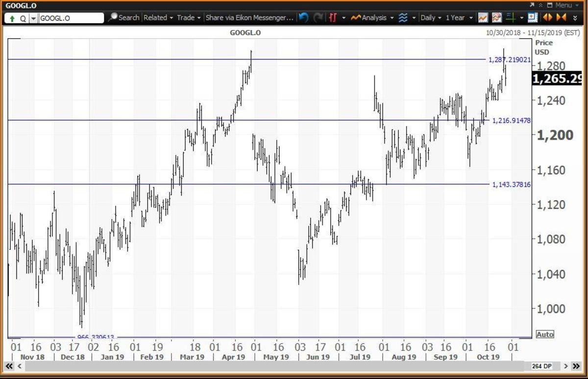The height and width of the screenshot is (379, 588).
Task: Click the Apr 19 month label
Action: pyautogui.click(x=233, y=357)
